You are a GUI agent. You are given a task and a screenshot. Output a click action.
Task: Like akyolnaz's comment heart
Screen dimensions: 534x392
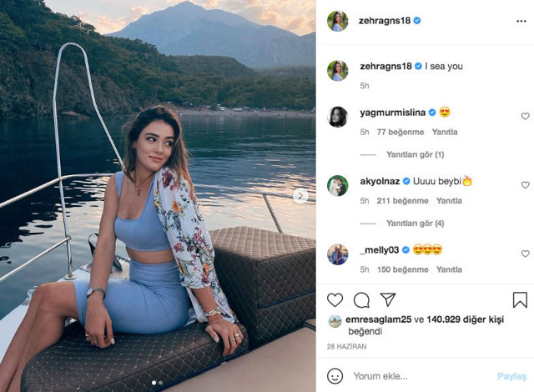[525, 185]
